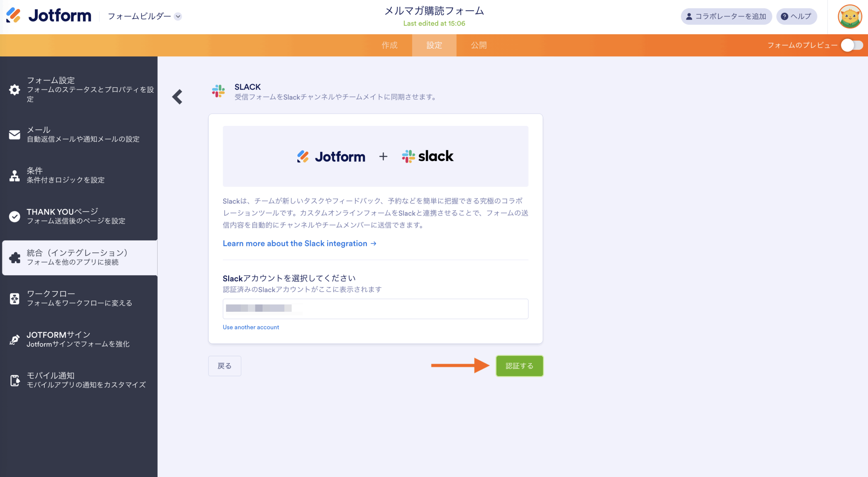868x477 pixels.
Task: Enable the フォームのプレビュー toggle
Action: coord(852,45)
